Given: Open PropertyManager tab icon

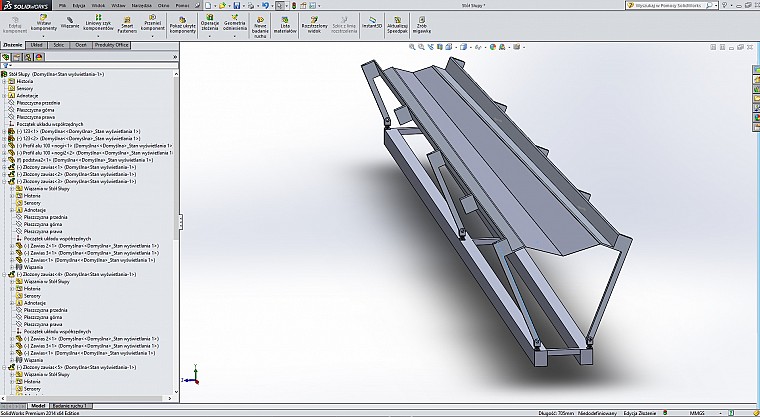Looking at the screenshot, I should pos(17,57).
